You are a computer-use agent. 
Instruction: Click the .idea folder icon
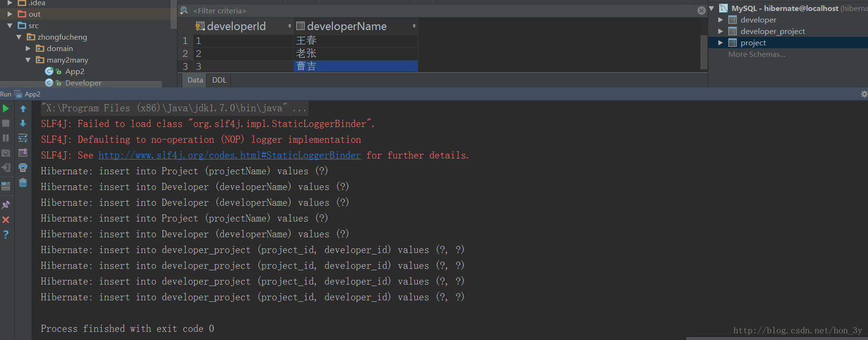[22, 2]
